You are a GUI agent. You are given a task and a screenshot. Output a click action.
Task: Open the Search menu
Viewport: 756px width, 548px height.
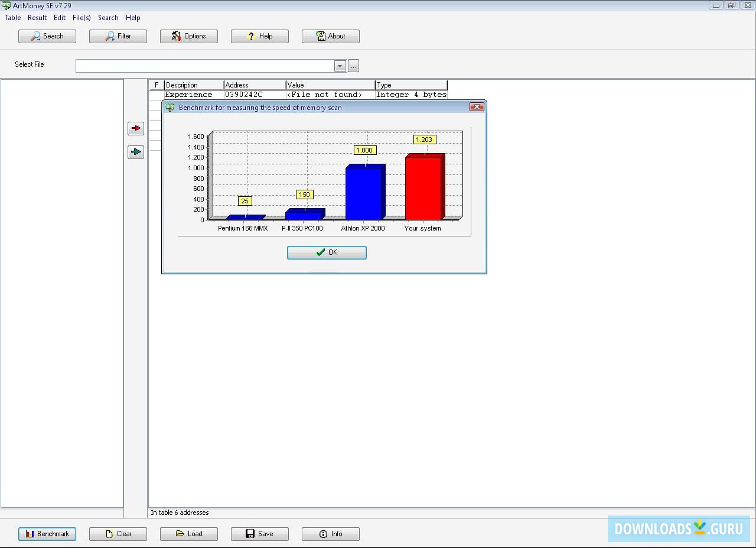[x=108, y=18]
